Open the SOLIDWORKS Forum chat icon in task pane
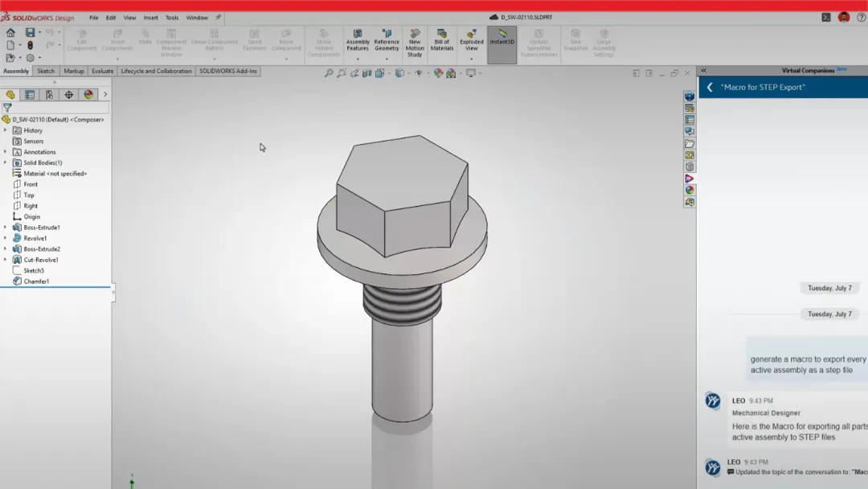Screen dimensions: 868x489 [690, 131]
